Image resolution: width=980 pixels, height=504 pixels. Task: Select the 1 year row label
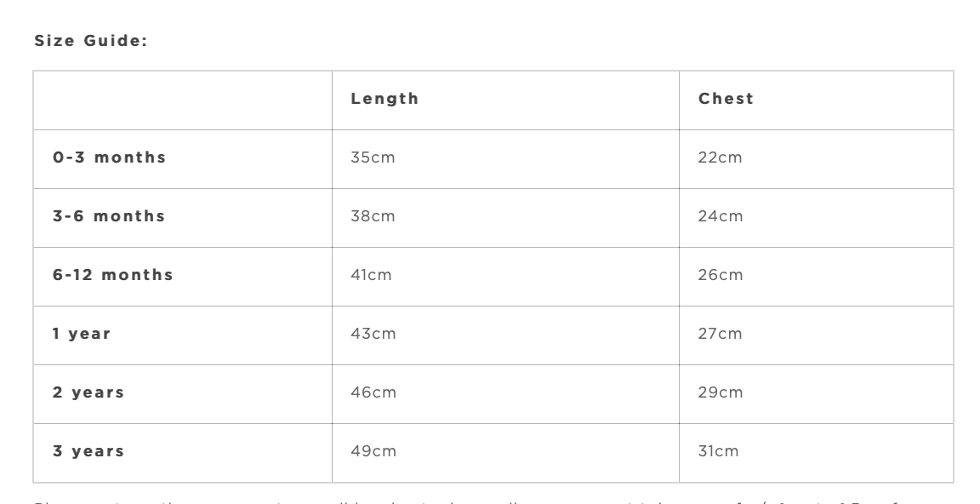click(x=82, y=334)
